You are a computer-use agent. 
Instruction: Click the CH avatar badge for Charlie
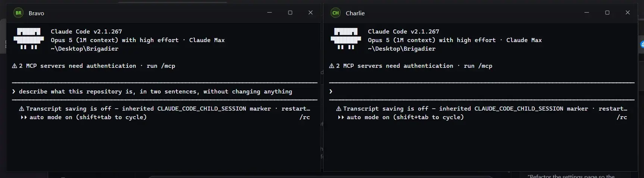(x=335, y=13)
